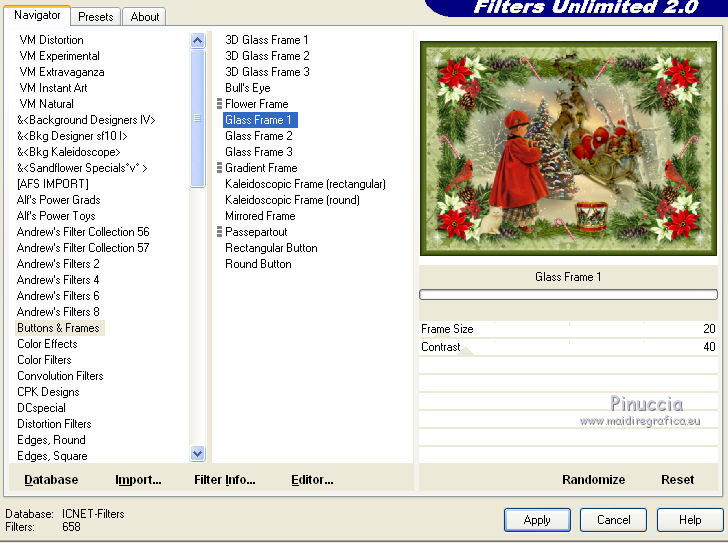Image resolution: width=728 pixels, height=543 pixels.
Task: Select Distortion Filters category
Action: pos(54,424)
